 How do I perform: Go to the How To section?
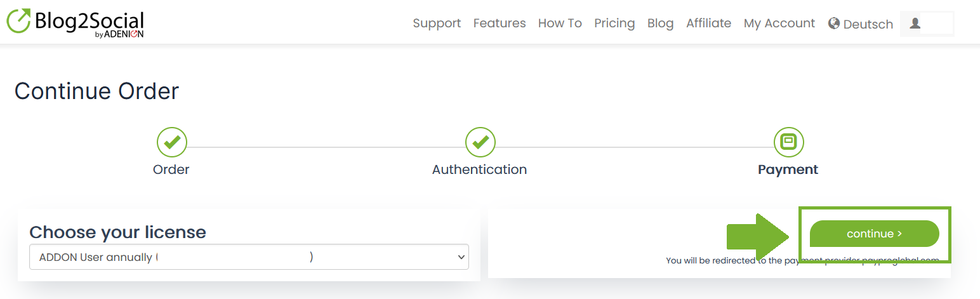pos(560,23)
